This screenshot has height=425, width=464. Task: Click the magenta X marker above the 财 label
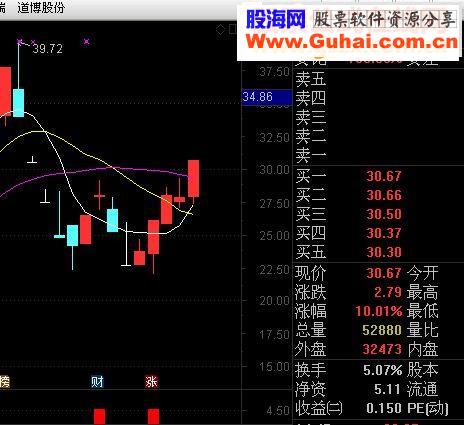(87, 42)
